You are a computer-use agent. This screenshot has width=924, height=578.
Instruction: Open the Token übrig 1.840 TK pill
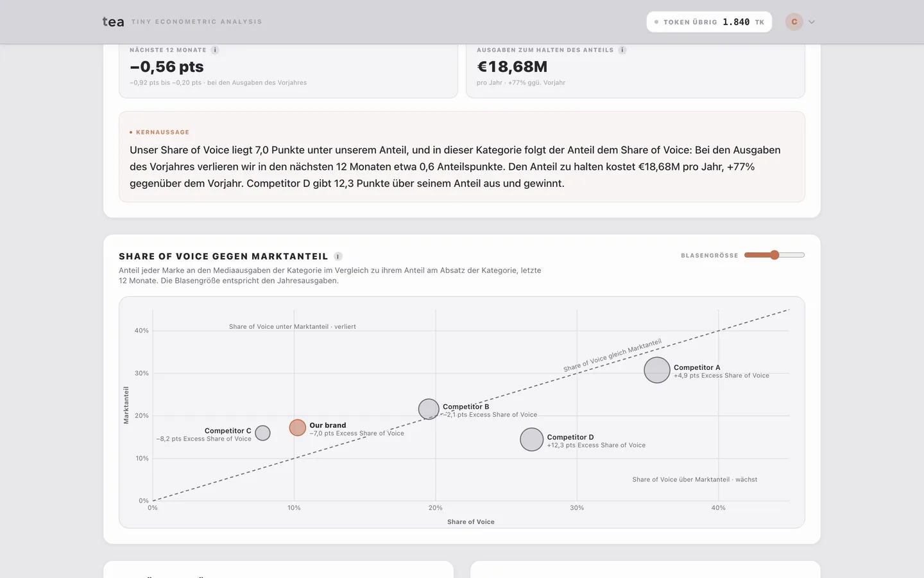(x=709, y=22)
